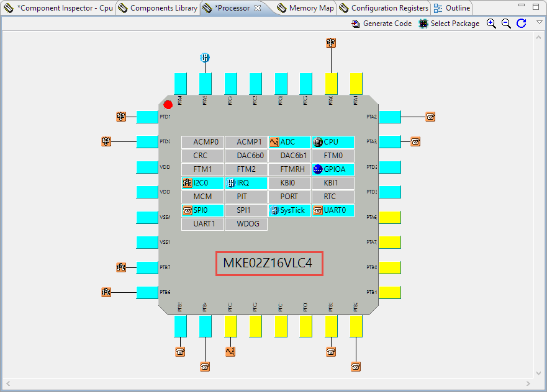Click the I2C icon next to pin PTB7
The image size is (547, 392).
[121, 267]
